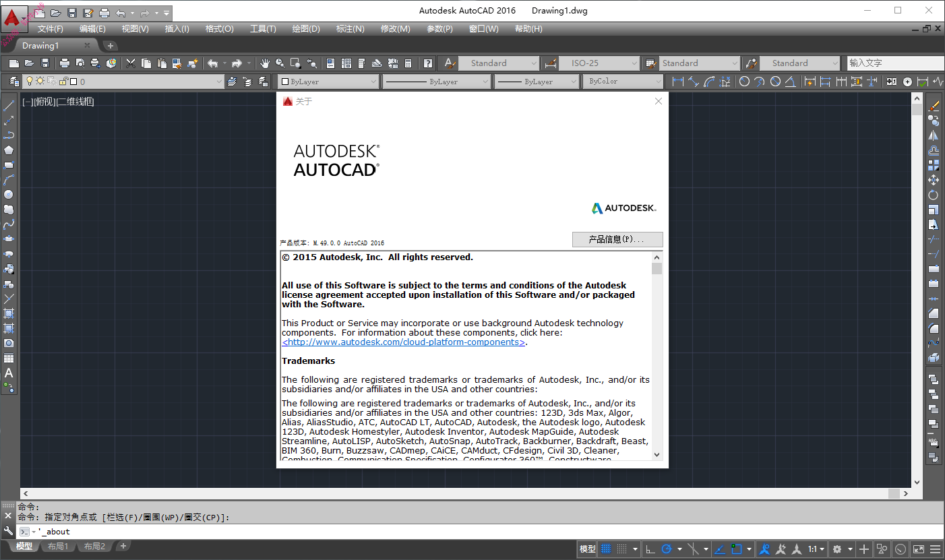This screenshot has width=945, height=560.
Task: Select the Mirror modify tool
Action: click(x=934, y=135)
